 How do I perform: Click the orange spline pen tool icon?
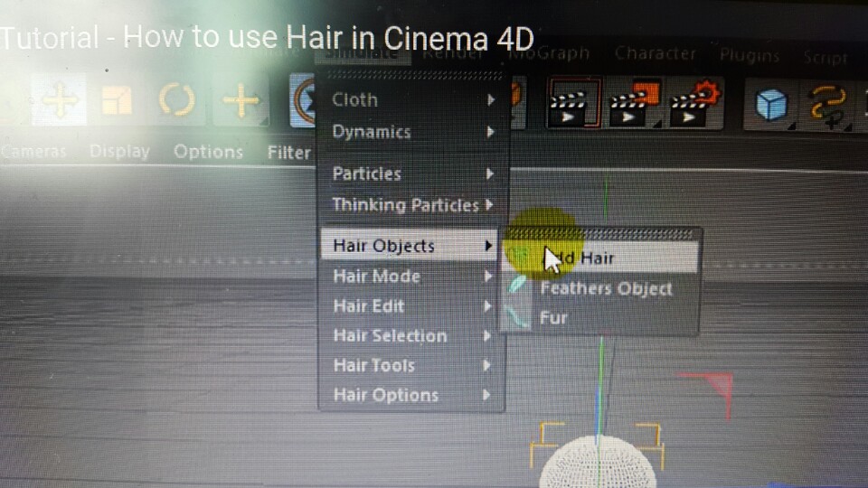(827, 105)
